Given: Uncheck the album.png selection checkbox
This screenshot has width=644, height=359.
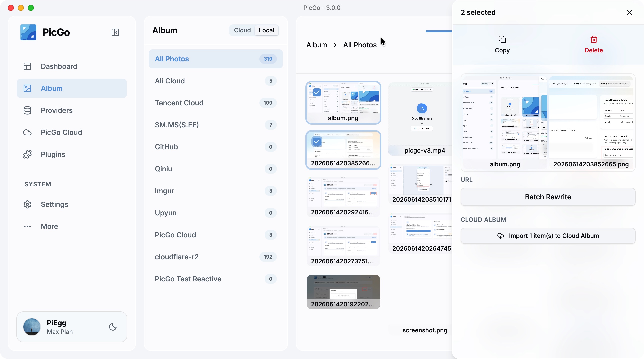Looking at the screenshot, I should pyautogui.click(x=317, y=92).
